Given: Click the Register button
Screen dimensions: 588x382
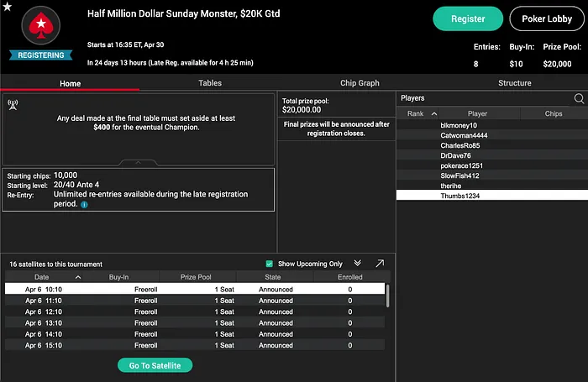Looking at the screenshot, I should [468, 18].
